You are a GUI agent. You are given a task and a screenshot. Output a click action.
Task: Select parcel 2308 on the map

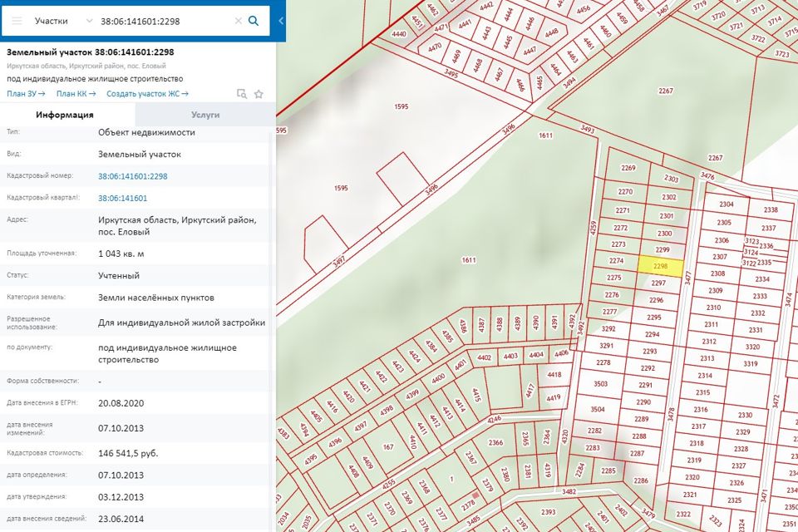(717, 273)
